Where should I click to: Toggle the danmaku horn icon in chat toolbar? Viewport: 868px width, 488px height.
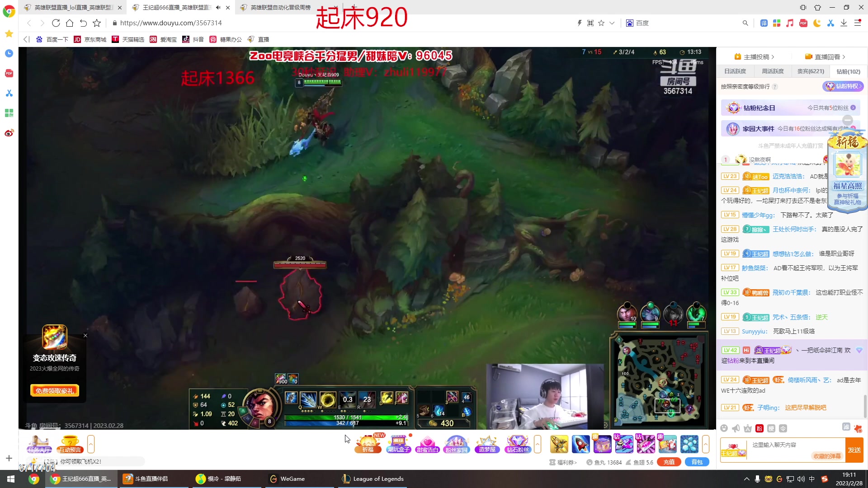pos(736,428)
